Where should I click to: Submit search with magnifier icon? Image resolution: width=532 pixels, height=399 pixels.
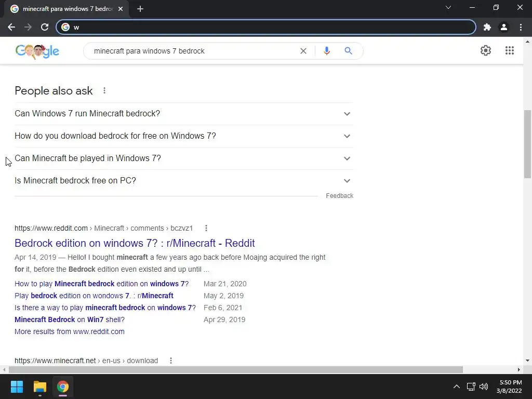tap(348, 51)
